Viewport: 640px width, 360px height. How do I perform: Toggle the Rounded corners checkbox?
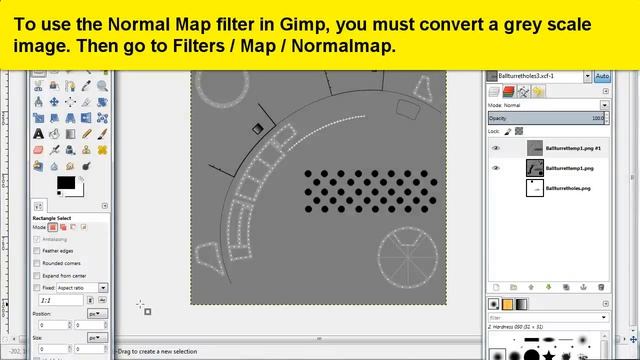[x=37, y=263]
